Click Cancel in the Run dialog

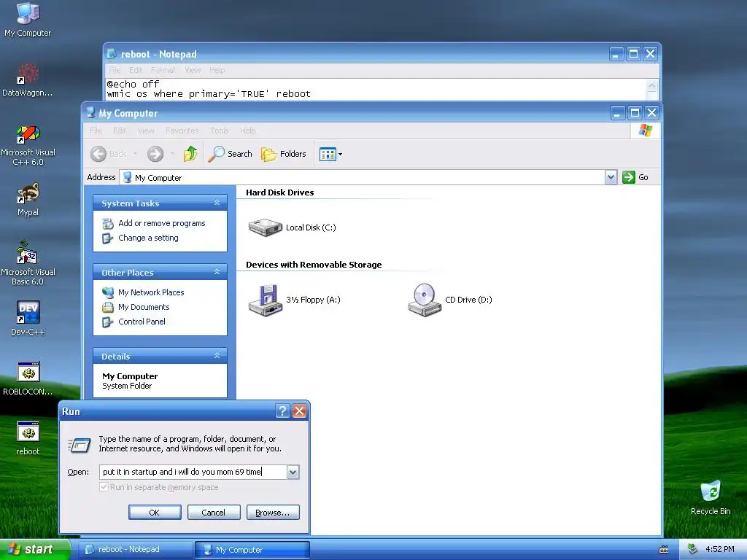pos(214,513)
